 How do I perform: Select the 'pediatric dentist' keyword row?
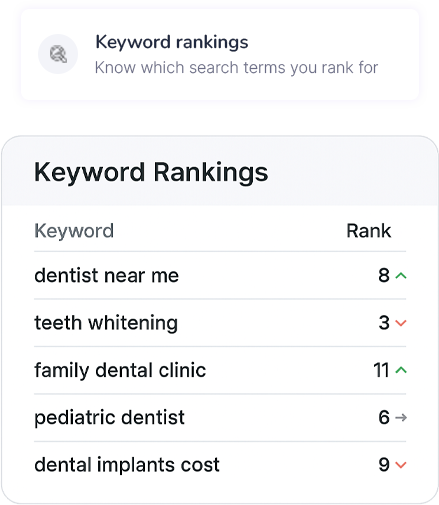tap(220, 418)
